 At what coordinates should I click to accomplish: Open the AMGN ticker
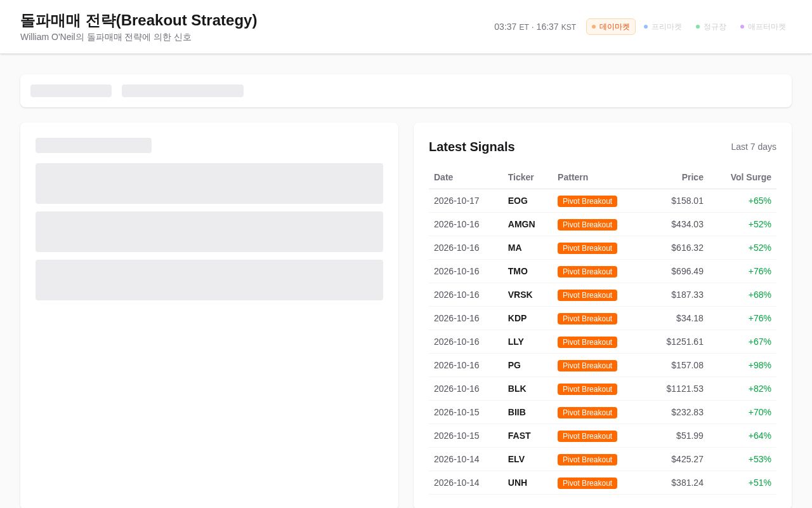point(521,224)
